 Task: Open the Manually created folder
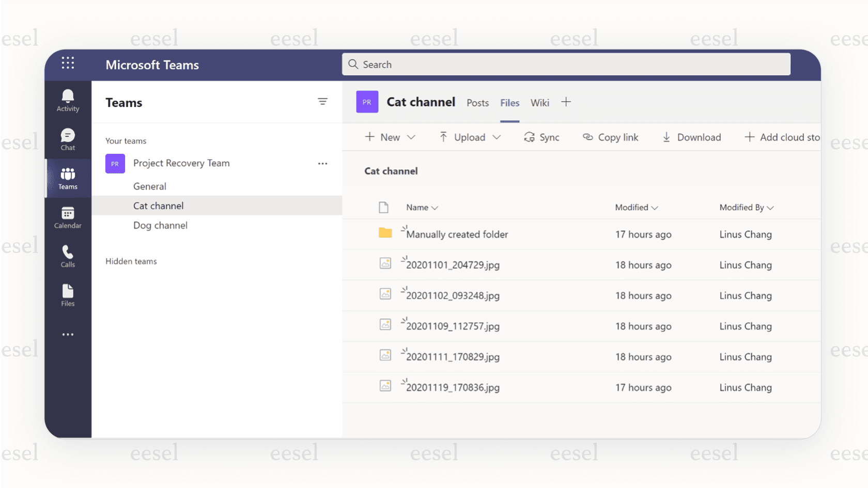457,234
